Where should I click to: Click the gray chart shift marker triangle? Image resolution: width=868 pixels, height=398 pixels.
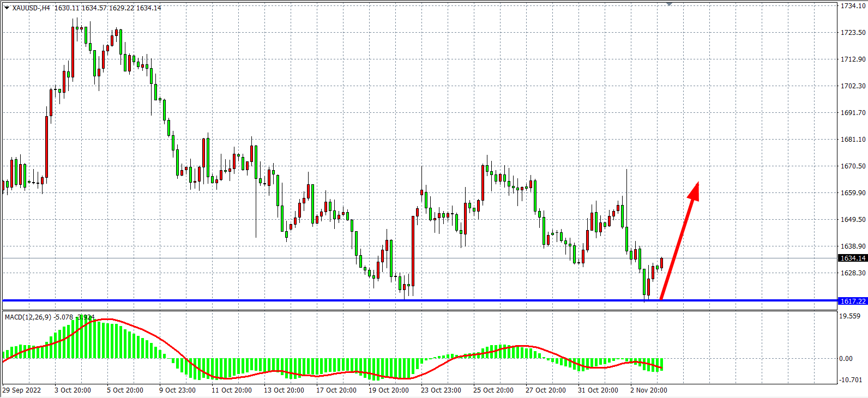point(669,4)
